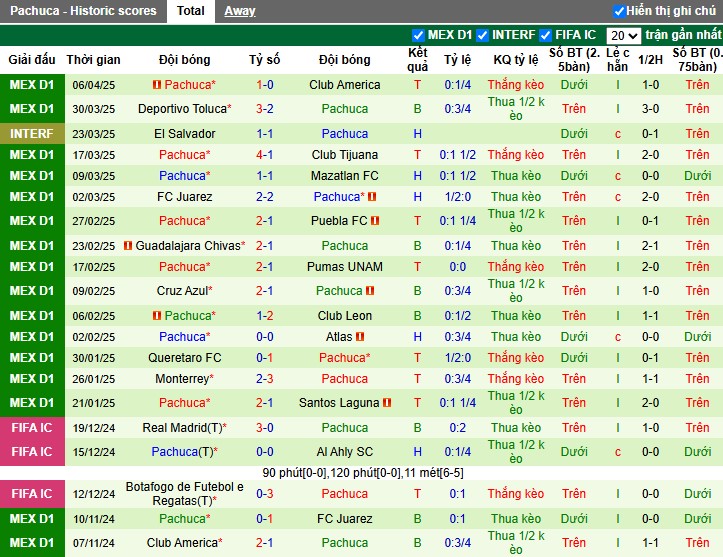Switch to the Away tab
This screenshot has width=723, height=557.
coord(240,11)
